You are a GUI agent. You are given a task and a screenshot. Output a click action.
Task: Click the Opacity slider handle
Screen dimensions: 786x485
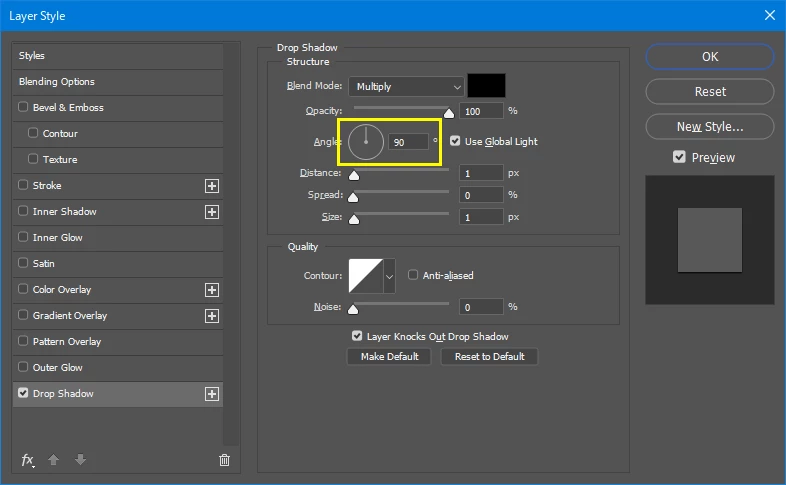(x=449, y=114)
